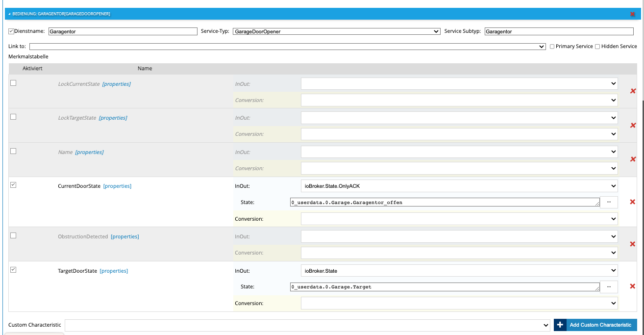Viewport: 644px width, 335px height.
Task: Remove the CurrentDoorState characteristic row
Action: pos(633,202)
